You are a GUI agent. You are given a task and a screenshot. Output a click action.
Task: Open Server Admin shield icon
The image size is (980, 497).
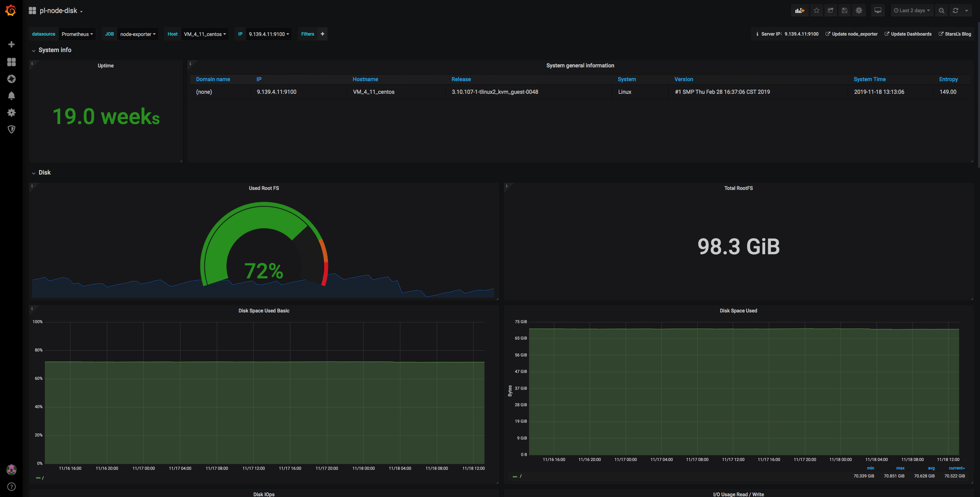pos(11,129)
